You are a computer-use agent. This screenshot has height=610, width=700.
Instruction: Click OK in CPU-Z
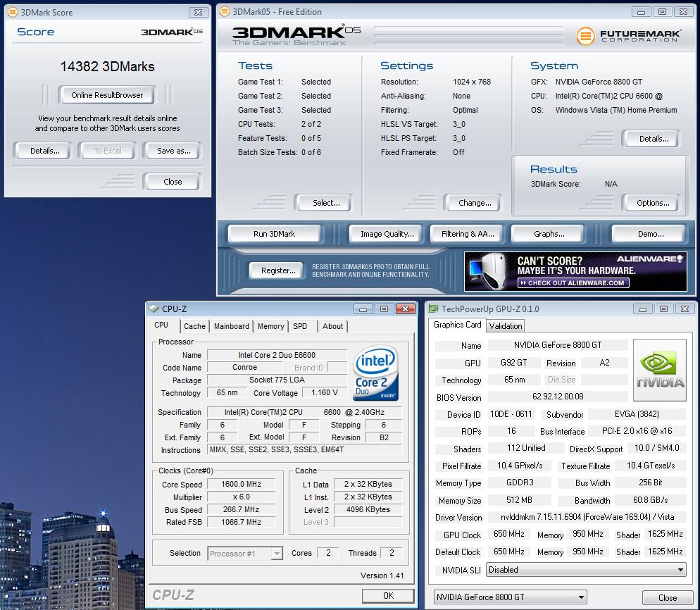point(388,596)
